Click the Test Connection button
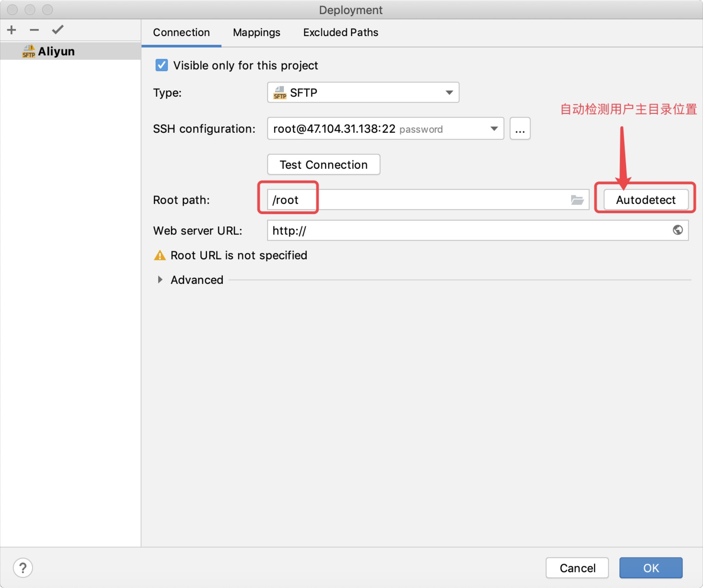The image size is (703, 588). click(x=324, y=164)
